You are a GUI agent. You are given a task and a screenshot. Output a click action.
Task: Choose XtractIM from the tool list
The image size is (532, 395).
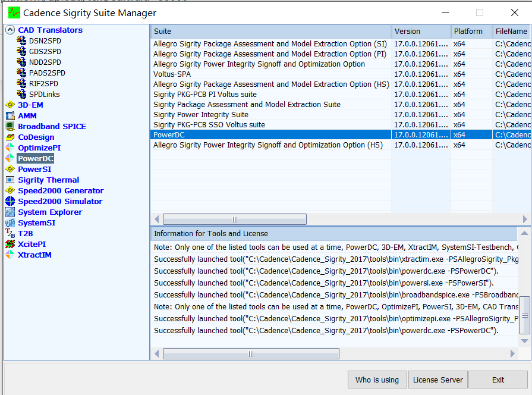pyautogui.click(x=34, y=255)
